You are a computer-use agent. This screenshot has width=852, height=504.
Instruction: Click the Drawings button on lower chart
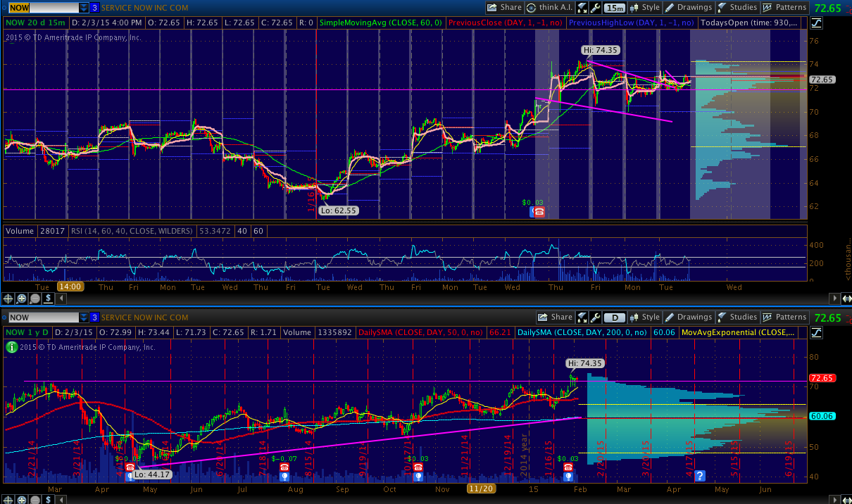tap(689, 317)
